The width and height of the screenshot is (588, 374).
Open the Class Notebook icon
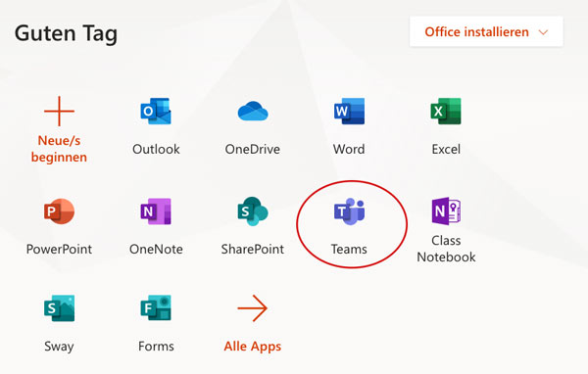click(446, 210)
